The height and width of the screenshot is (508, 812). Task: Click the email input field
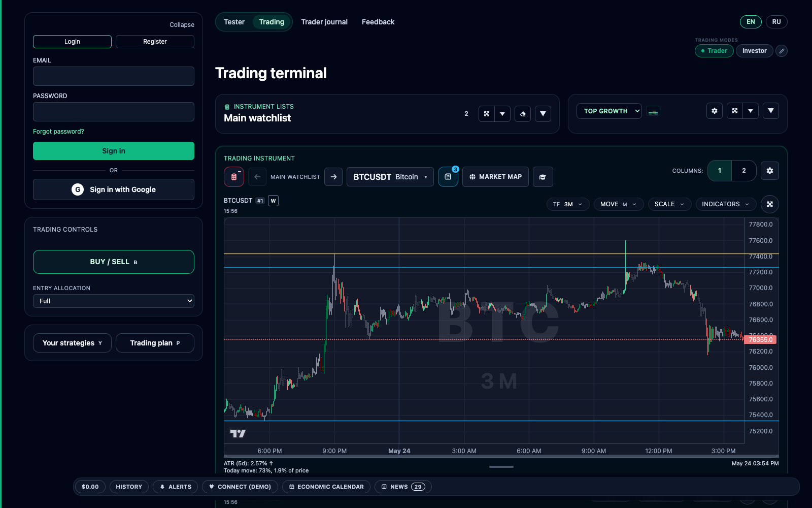114,76
